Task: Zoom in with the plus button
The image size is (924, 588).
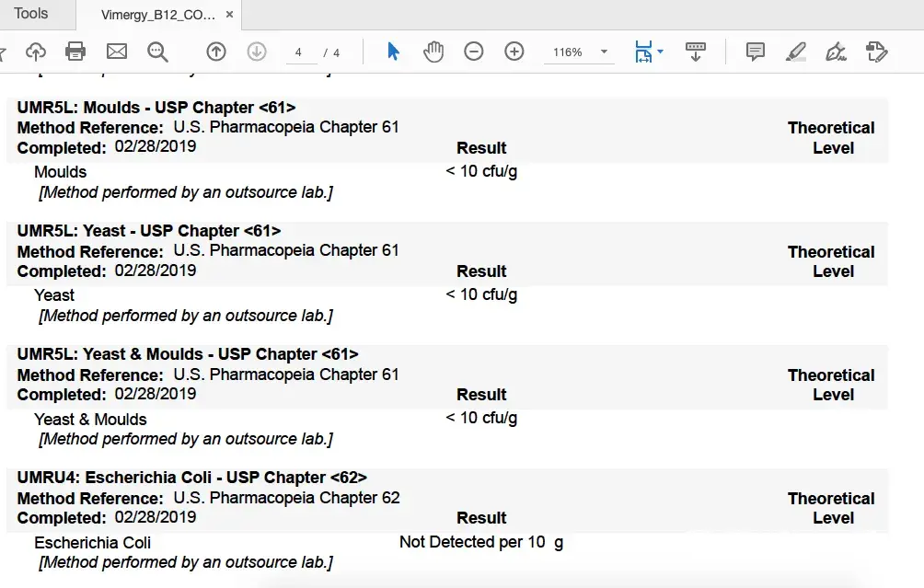Action: coord(514,52)
